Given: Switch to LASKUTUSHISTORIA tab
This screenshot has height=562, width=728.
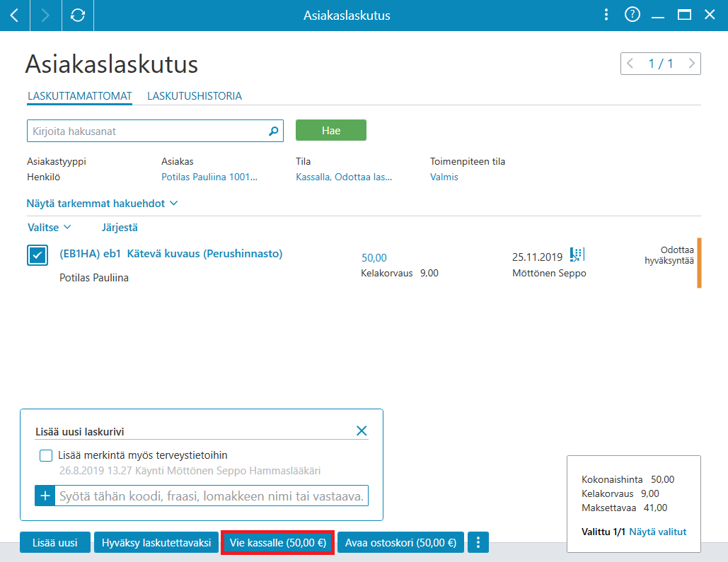Looking at the screenshot, I should 195,96.
